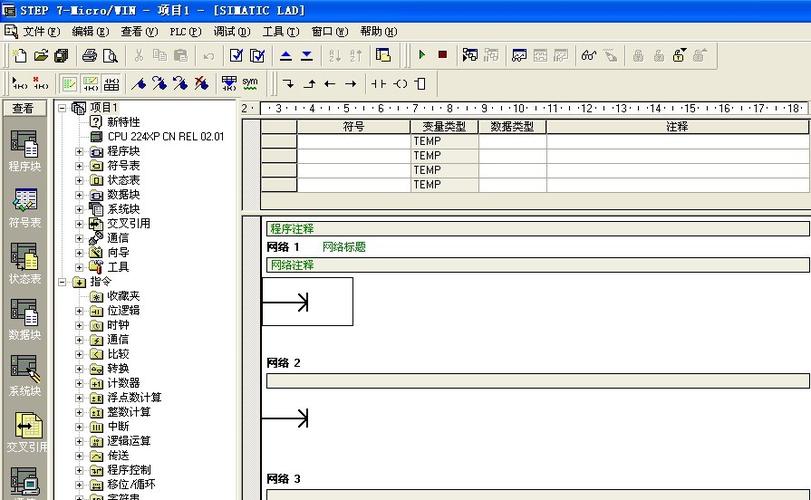The width and height of the screenshot is (811, 500).
Task: Select the 符号 column header in variable table
Action: [x=354, y=127]
